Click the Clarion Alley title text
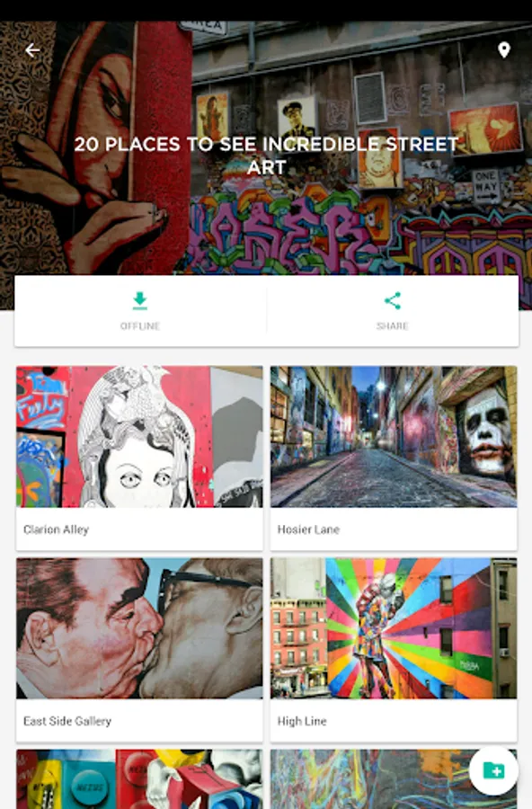The height and width of the screenshot is (809, 532). click(57, 529)
